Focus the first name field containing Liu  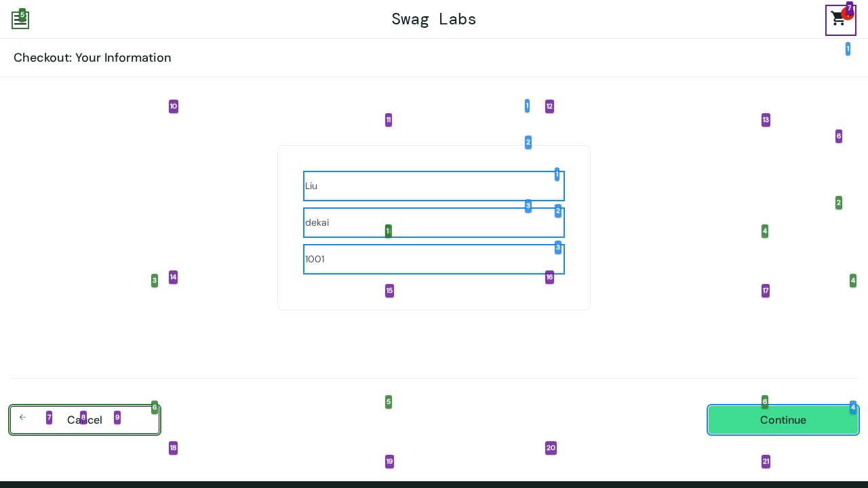coord(427,186)
